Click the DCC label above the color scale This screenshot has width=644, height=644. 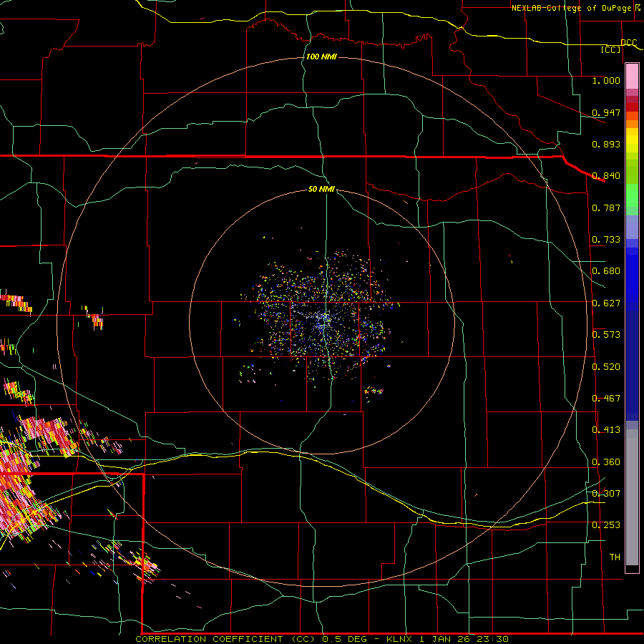[x=629, y=43]
